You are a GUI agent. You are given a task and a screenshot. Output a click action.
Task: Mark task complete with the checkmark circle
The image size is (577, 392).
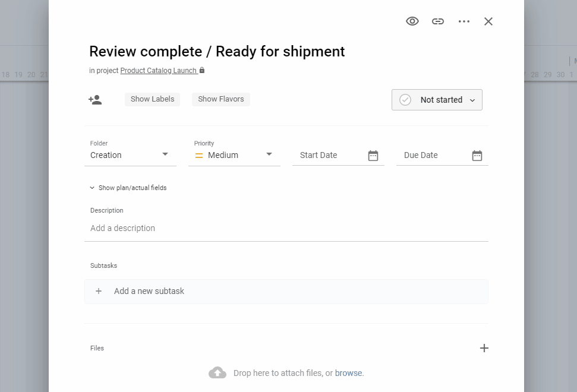pyautogui.click(x=405, y=100)
